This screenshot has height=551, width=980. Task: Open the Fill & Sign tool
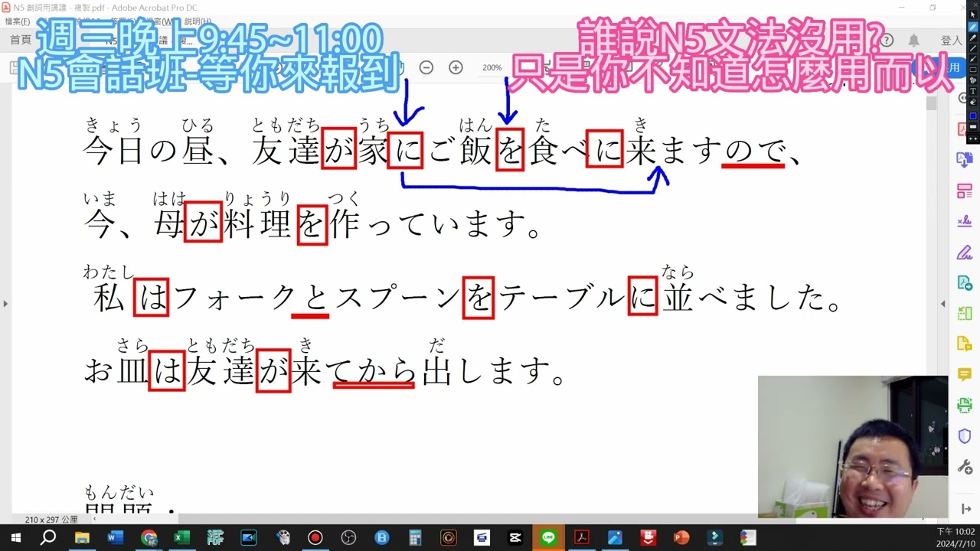tap(965, 252)
